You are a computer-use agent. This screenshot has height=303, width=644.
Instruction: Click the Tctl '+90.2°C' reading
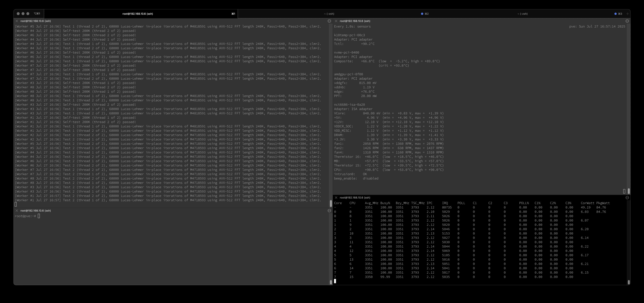pos(368,44)
